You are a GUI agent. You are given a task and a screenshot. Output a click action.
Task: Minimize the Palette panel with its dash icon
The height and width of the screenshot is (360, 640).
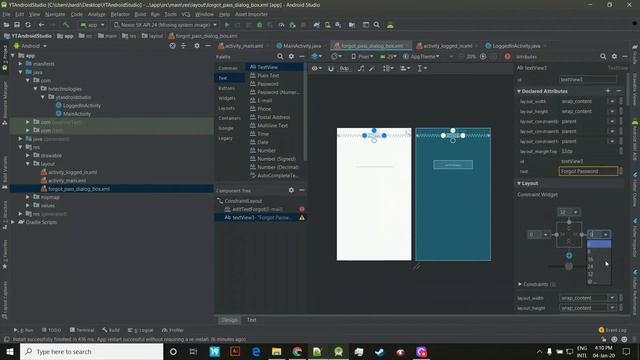point(302,57)
